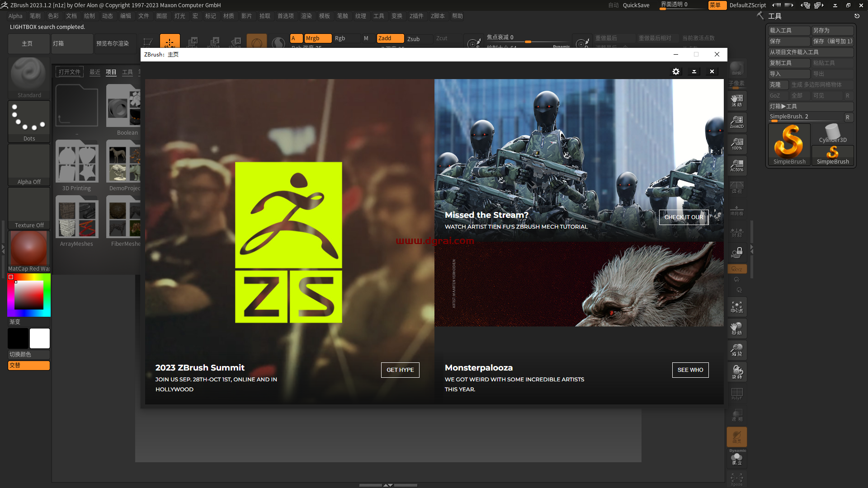Click the sphere material icon in top shelf

[278, 42]
